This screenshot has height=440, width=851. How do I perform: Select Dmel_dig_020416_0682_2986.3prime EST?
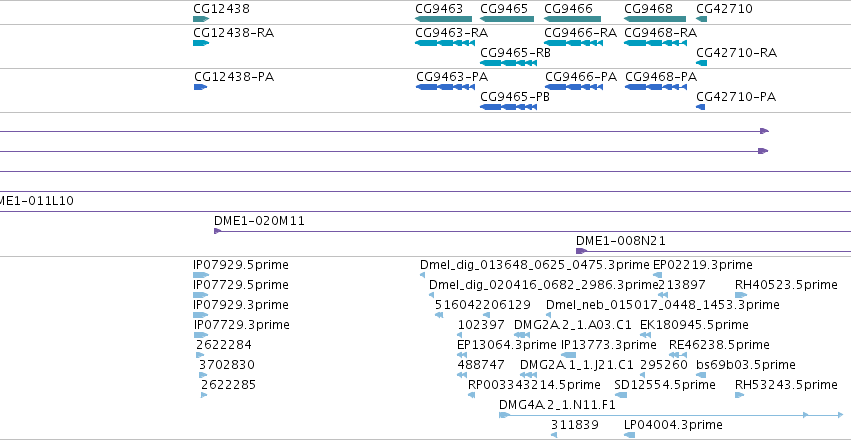pyautogui.click(x=543, y=285)
